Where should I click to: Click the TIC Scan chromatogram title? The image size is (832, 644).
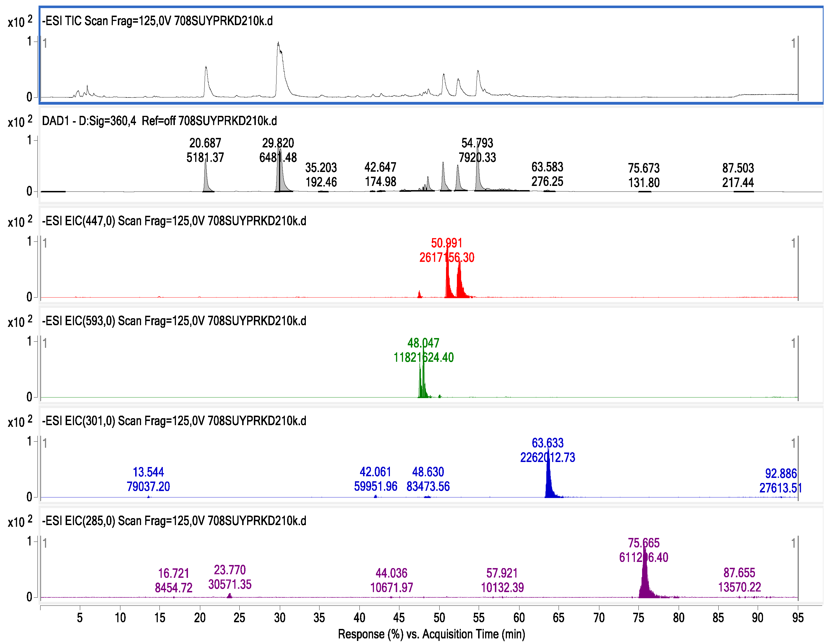(x=157, y=21)
